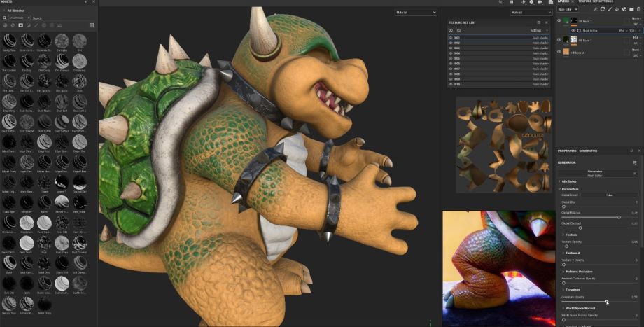Hide texture set 1001 in Texture Set List

451,37
